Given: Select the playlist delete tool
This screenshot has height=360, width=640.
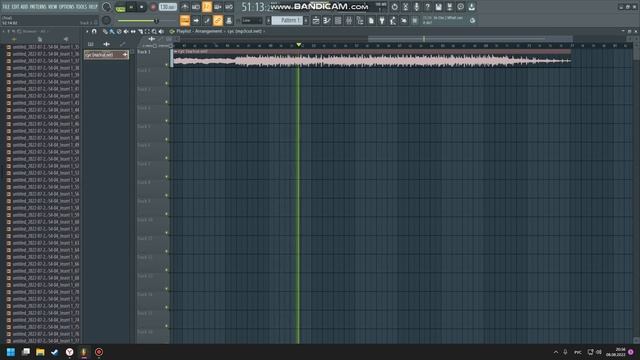Looking at the screenshot, I should [119, 31].
